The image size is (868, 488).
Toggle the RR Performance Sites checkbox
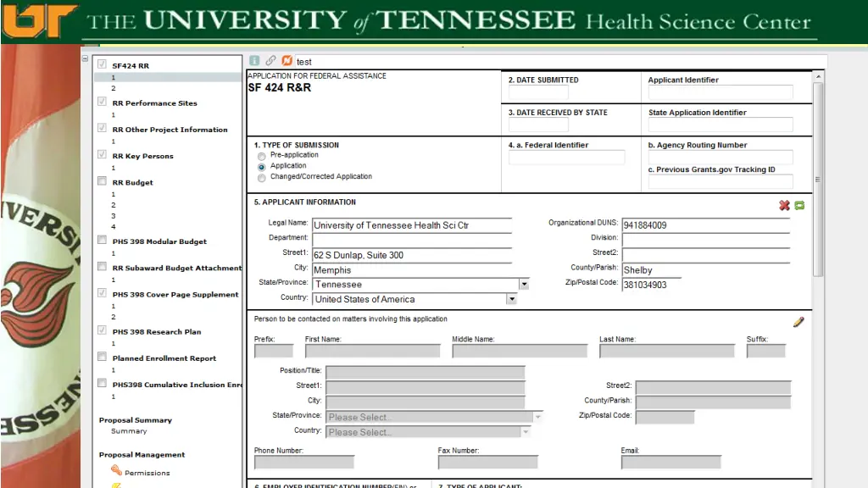[x=102, y=102]
